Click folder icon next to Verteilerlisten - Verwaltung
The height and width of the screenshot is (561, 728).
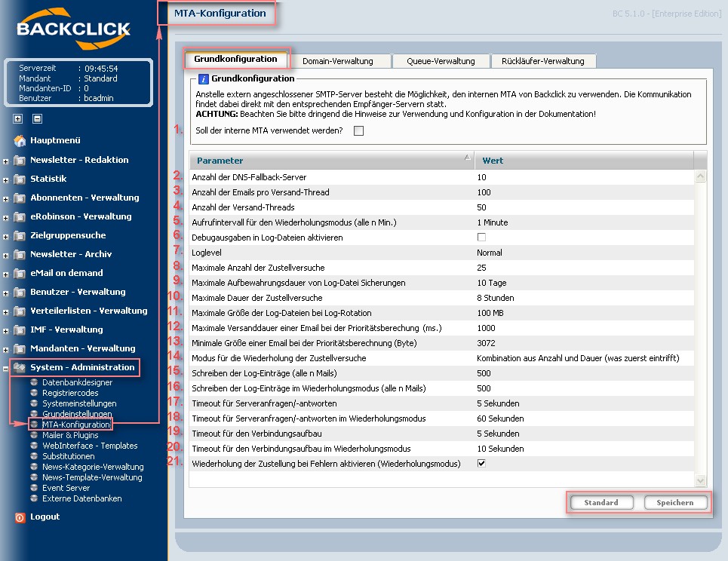pos(20,311)
